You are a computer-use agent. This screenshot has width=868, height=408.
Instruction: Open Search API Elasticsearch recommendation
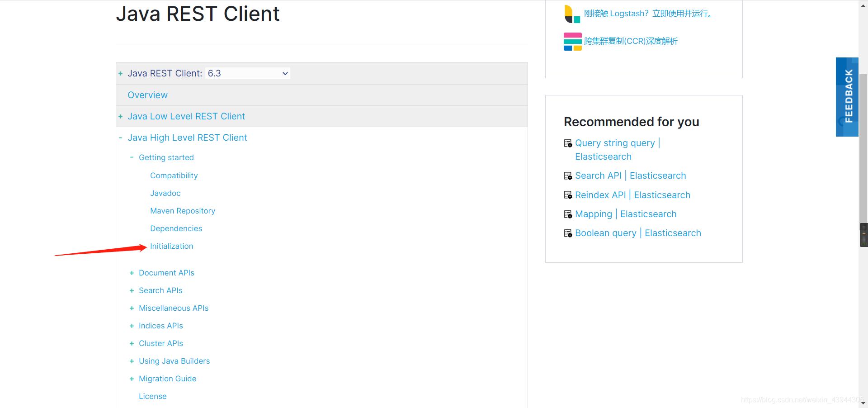[631, 176]
